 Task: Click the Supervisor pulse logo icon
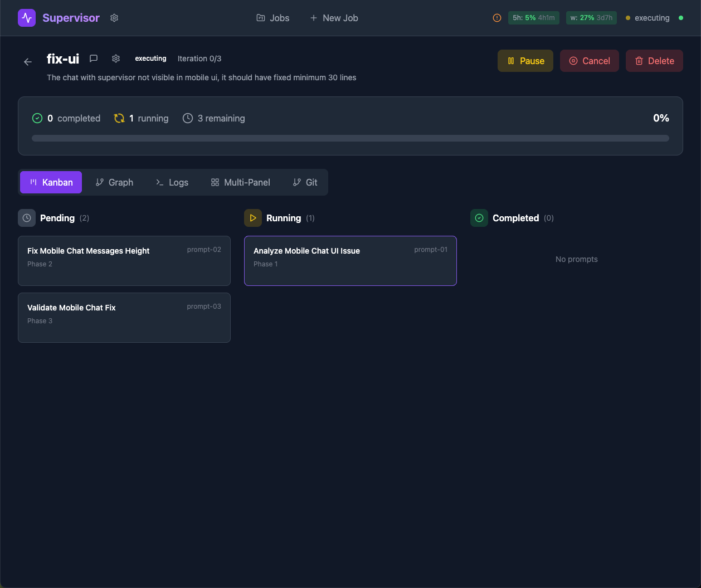[x=27, y=18]
